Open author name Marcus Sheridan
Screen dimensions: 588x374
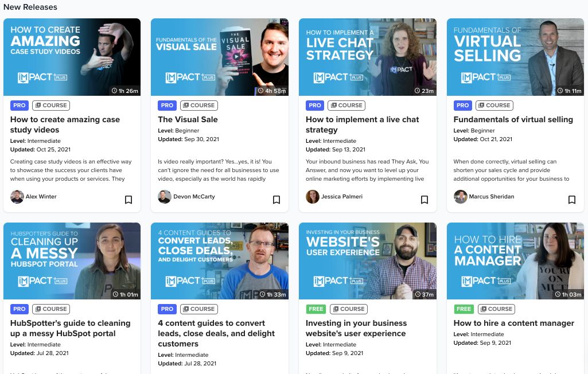pyautogui.click(x=491, y=197)
